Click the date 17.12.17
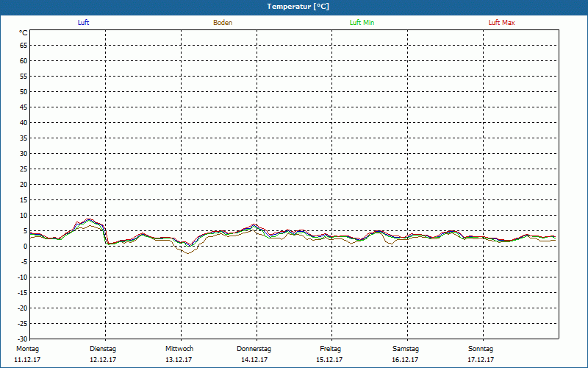 [x=481, y=360]
